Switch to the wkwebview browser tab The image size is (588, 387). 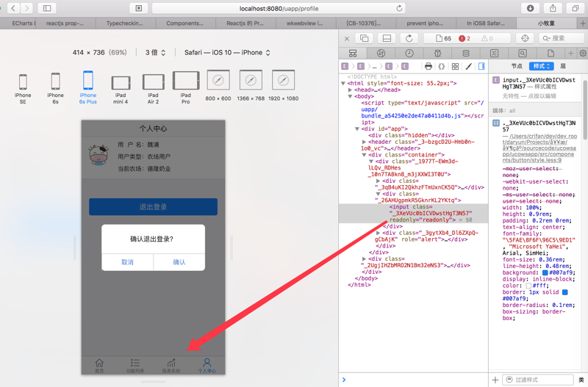click(x=306, y=23)
